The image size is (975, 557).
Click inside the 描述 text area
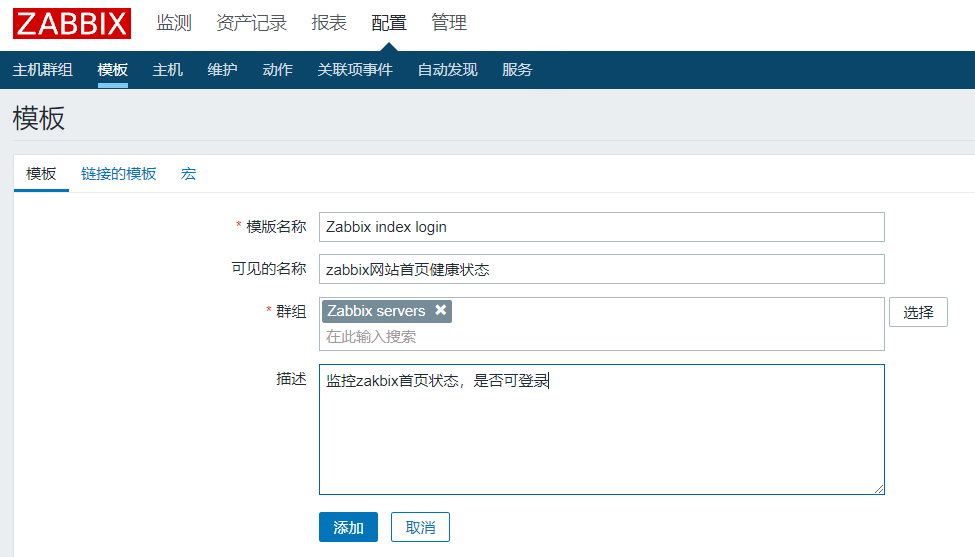point(601,430)
